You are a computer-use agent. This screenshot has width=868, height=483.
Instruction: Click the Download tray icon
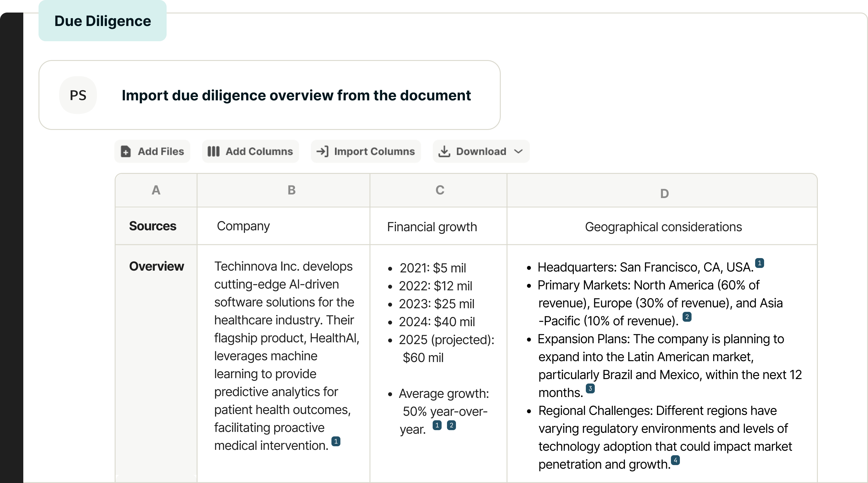(444, 151)
